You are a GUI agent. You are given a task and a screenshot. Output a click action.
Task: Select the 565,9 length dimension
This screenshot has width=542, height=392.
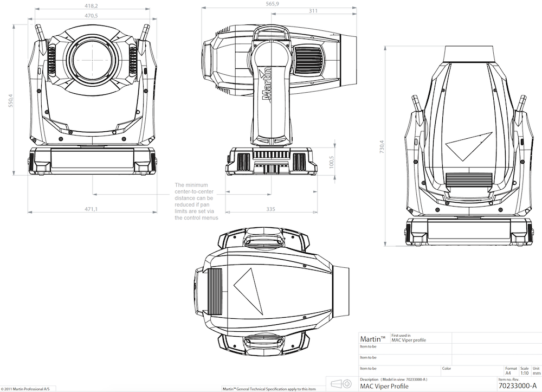pyautogui.click(x=273, y=4)
